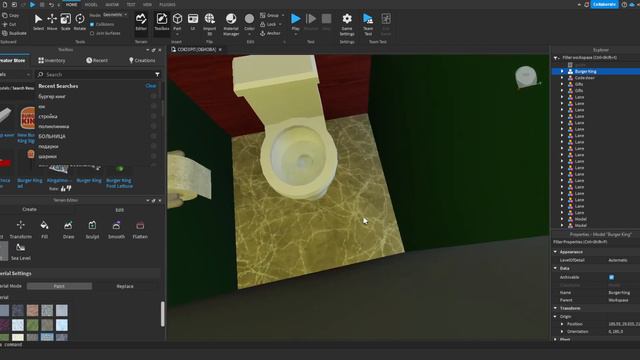Open the PLUGINS ribbon tab
Image resolution: width=640 pixels, height=360 pixels.
tap(167, 4)
